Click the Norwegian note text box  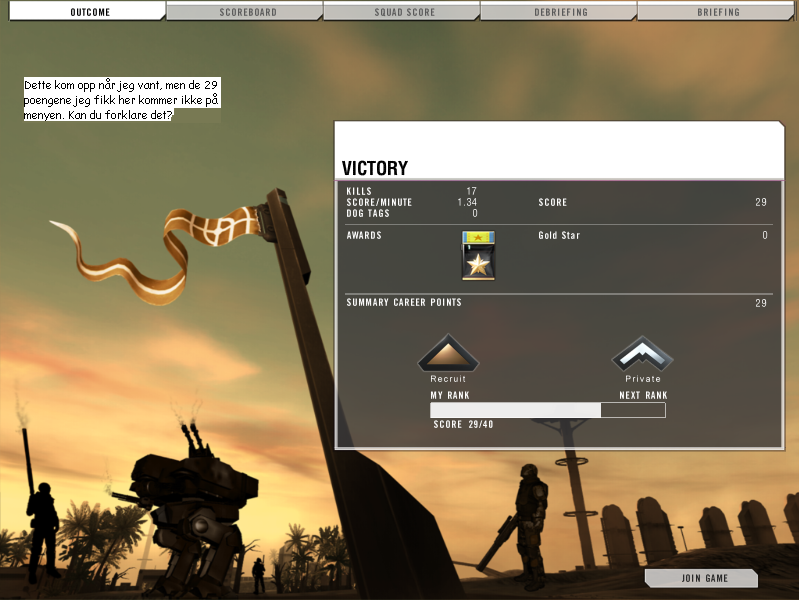[122, 99]
